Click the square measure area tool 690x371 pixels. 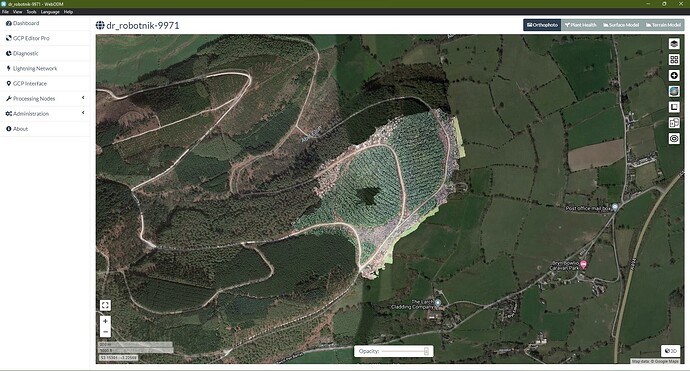(x=674, y=107)
